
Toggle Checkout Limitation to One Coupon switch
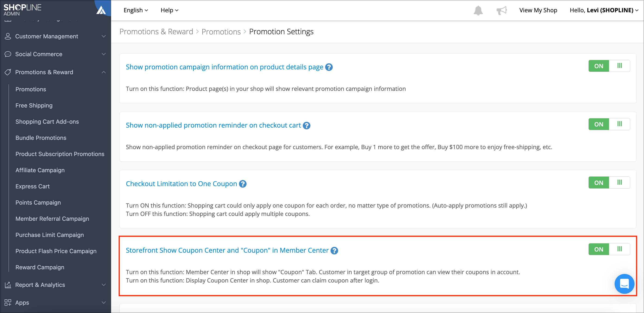(609, 182)
